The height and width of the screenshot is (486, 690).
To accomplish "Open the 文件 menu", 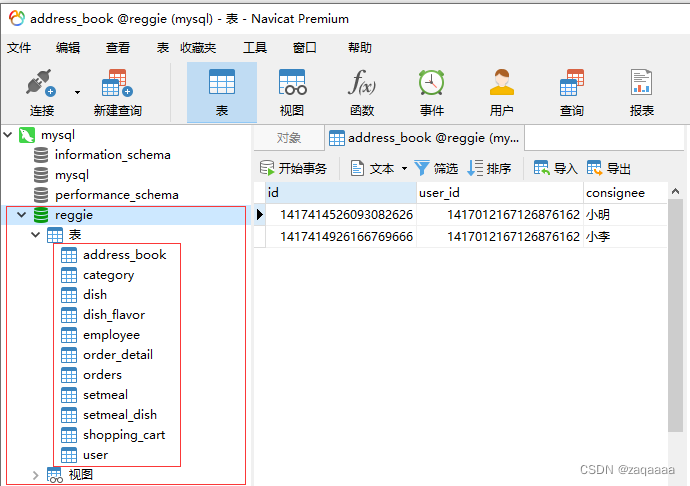I will [19, 48].
